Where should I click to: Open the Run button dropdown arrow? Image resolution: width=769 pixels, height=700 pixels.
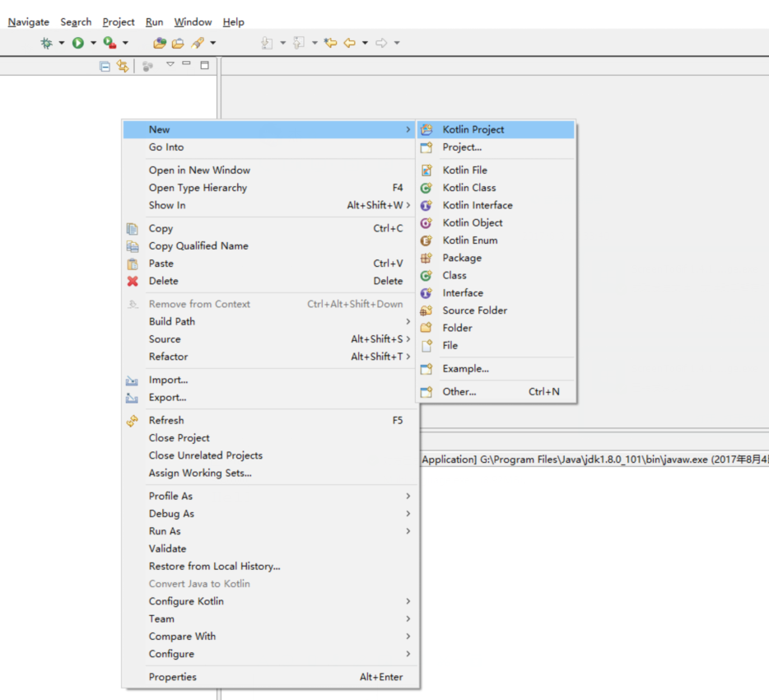[x=93, y=43]
